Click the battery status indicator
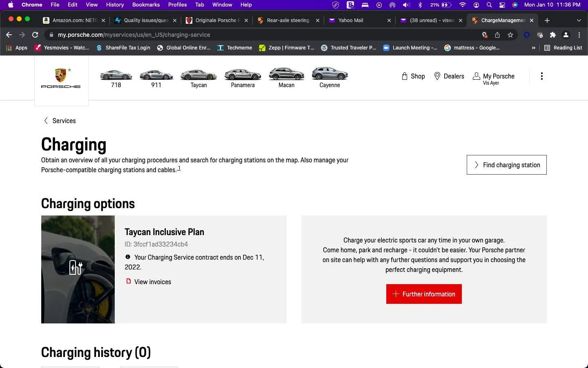This screenshot has width=588, height=368. (441, 5)
